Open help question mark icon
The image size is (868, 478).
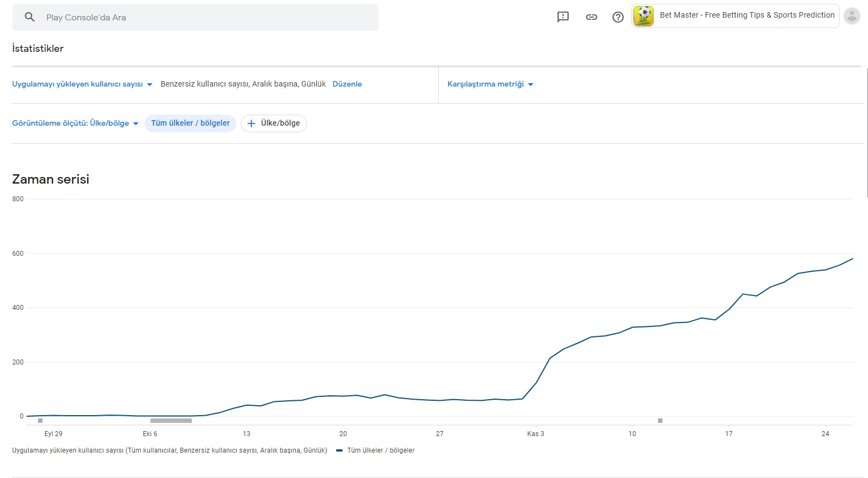tap(618, 17)
